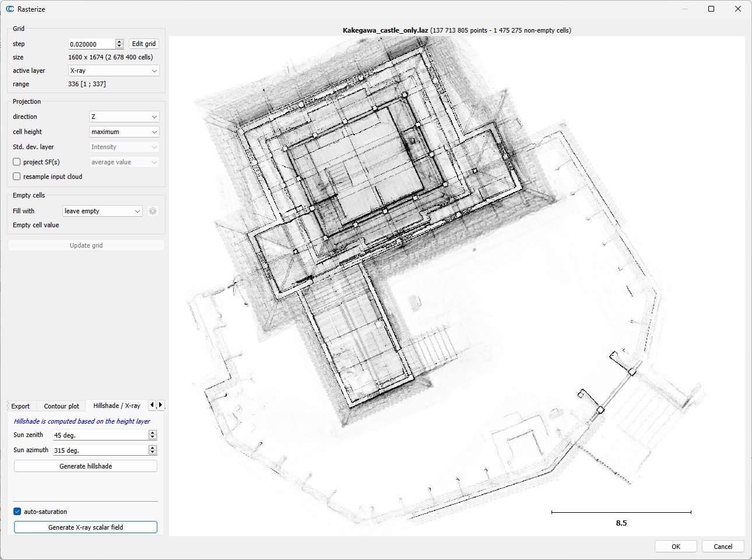Enable the project SF(s) checkbox
The height and width of the screenshot is (560, 752).
(x=17, y=162)
